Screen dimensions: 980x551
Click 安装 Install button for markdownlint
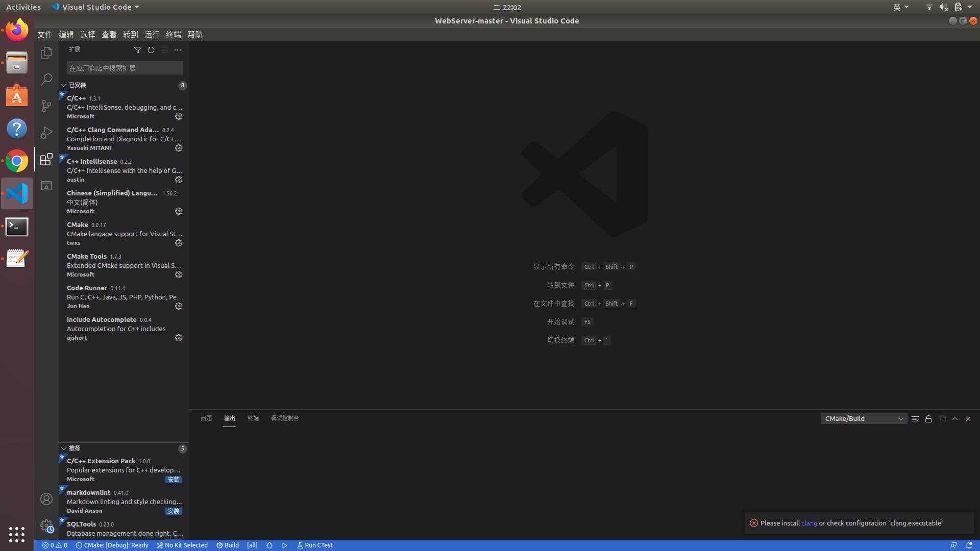coord(173,510)
